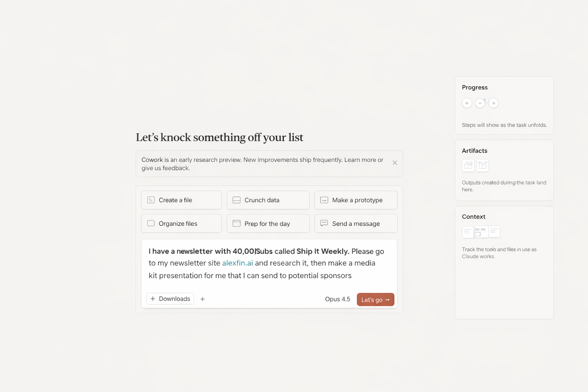Image resolution: width=588 pixels, height=392 pixels.
Task: Select the Crunch data suggestion
Action: [268, 200]
